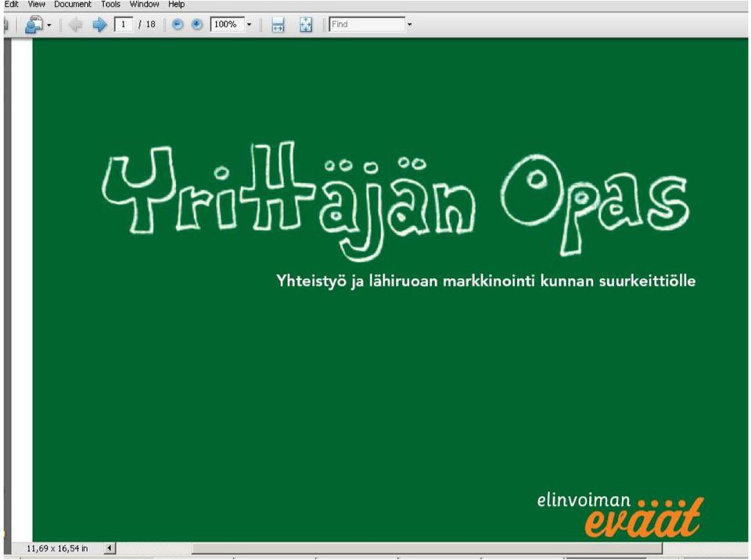Click the collaborate/meeting toolbar icon
This screenshot has width=751, height=560.
34,24
